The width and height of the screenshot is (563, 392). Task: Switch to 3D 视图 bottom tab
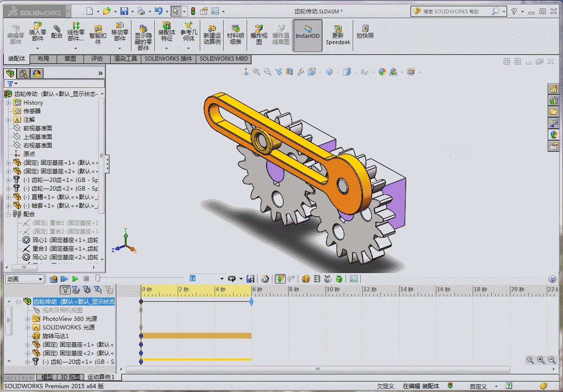point(70,377)
